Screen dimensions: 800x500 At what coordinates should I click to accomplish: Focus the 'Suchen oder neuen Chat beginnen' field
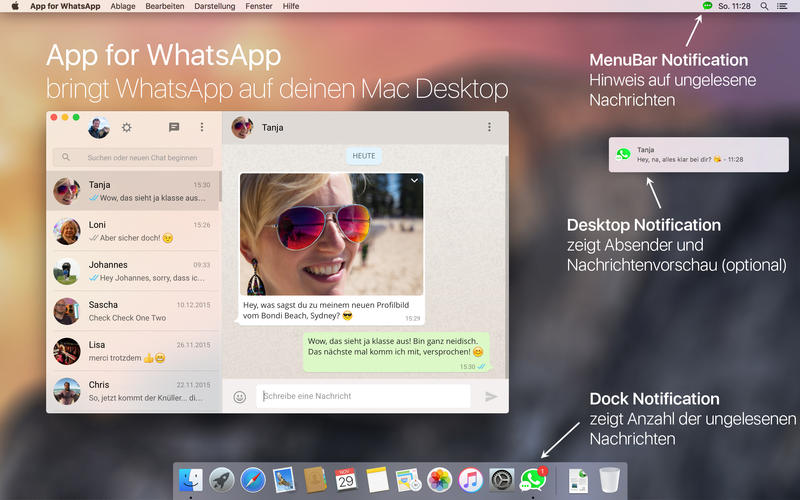[x=133, y=157]
